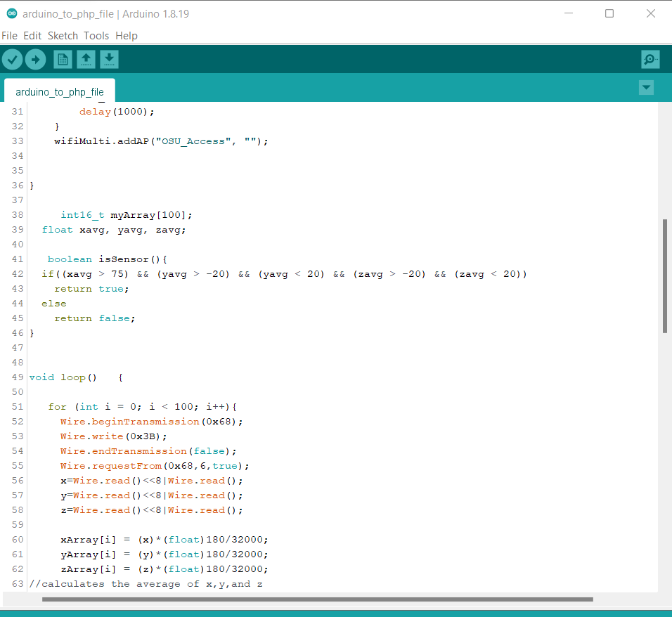This screenshot has height=617, width=672.
Task: Open the Sketch menu
Action: [63, 36]
